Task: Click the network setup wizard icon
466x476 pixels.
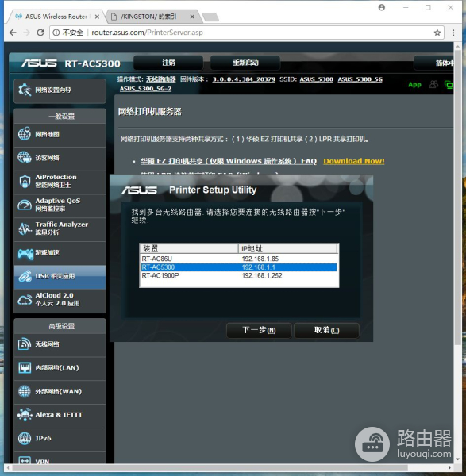Action: 25,90
